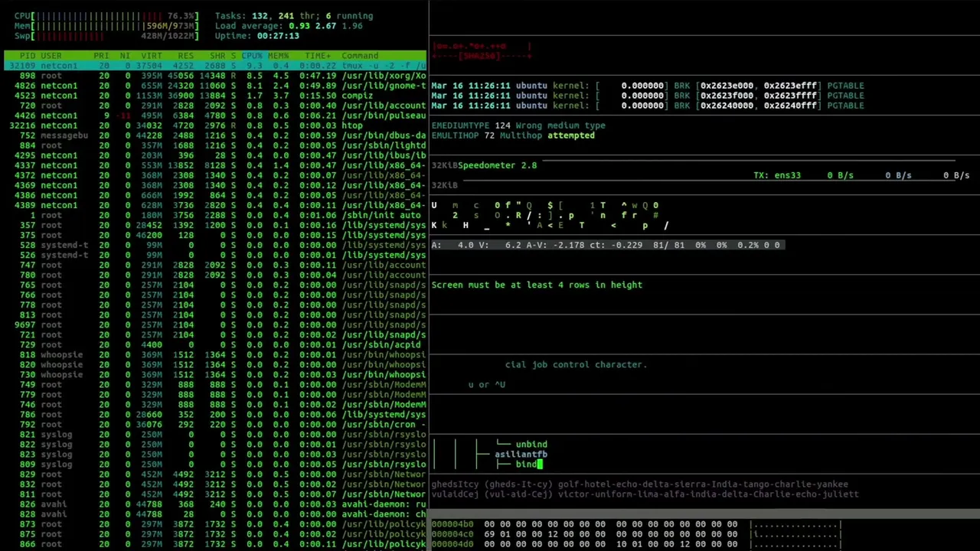This screenshot has width=980, height=551.
Task: Click the kernel log line with 0x2623f000
Action: [648, 96]
